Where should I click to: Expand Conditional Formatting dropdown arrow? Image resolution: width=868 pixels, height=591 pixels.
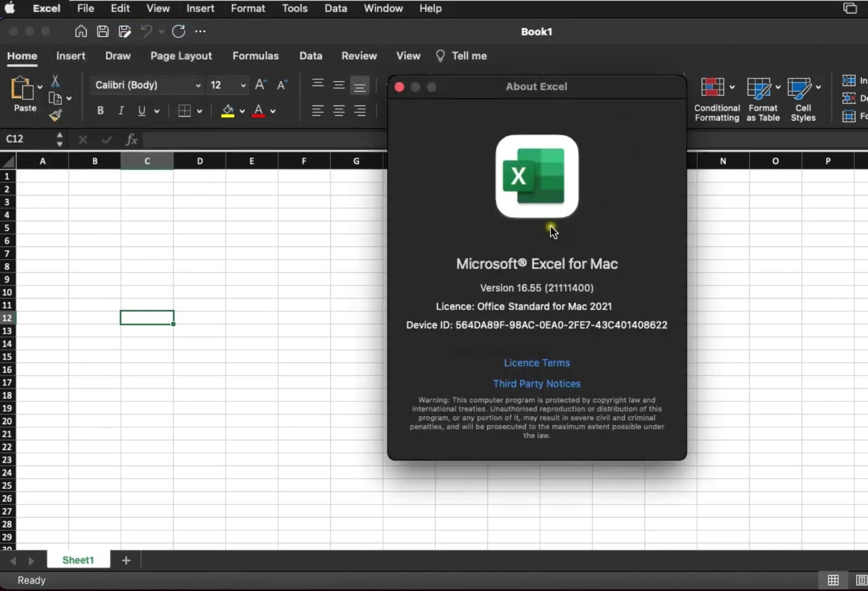pyautogui.click(x=732, y=87)
